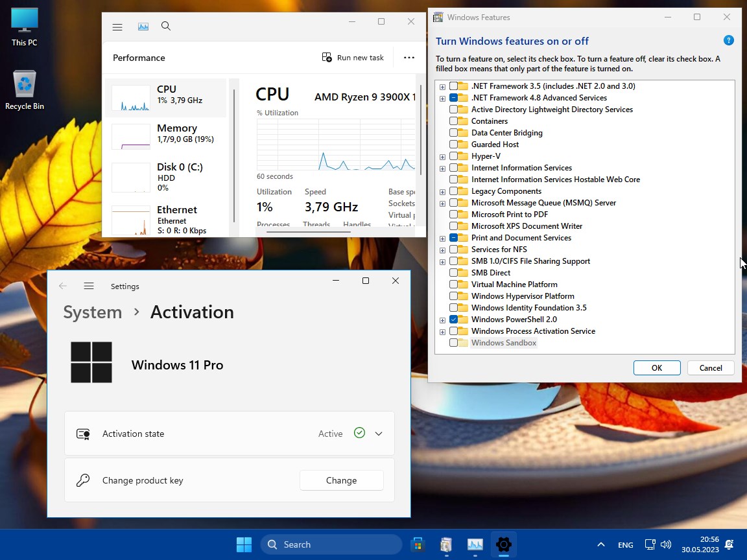Open Task Manager hamburger navigation menu
Viewport: 747px width, 560px height.
(117, 27)
